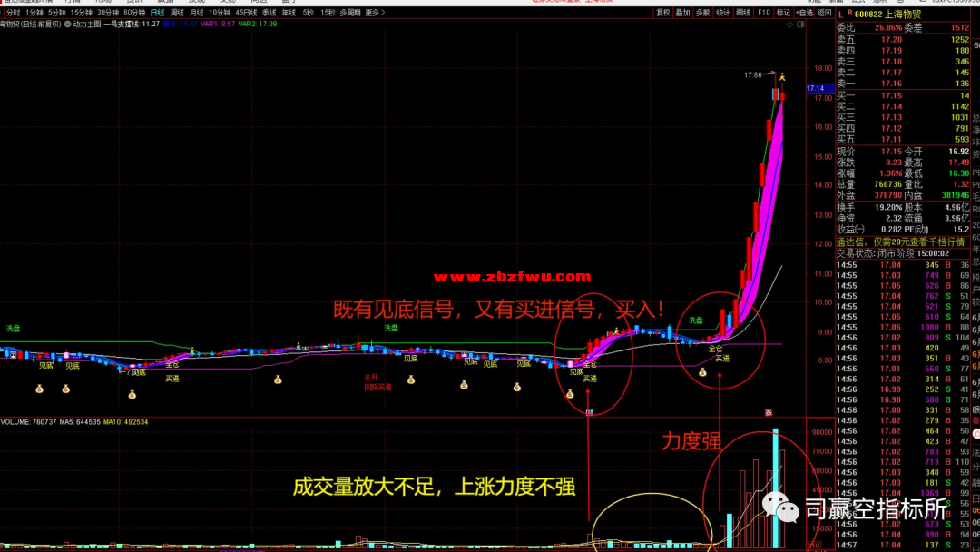Switch to 月线 monthly chart
980x552 pixels.
pos(197,13)
